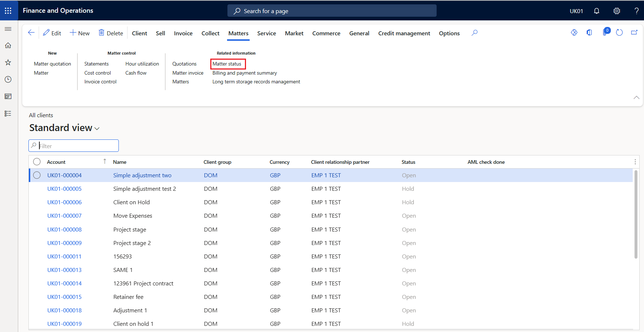Click Cash flow

(x=136, y=73)
